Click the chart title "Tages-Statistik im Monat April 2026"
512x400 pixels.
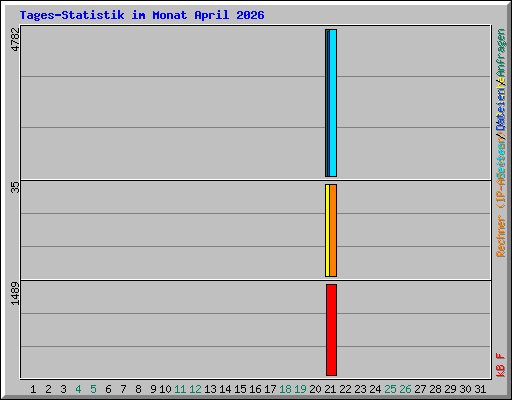click(x=142, y=15)
